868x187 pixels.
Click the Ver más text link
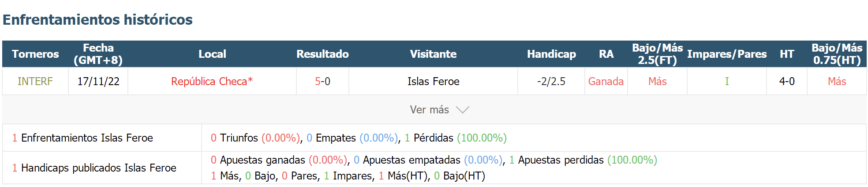pos(429,110)
